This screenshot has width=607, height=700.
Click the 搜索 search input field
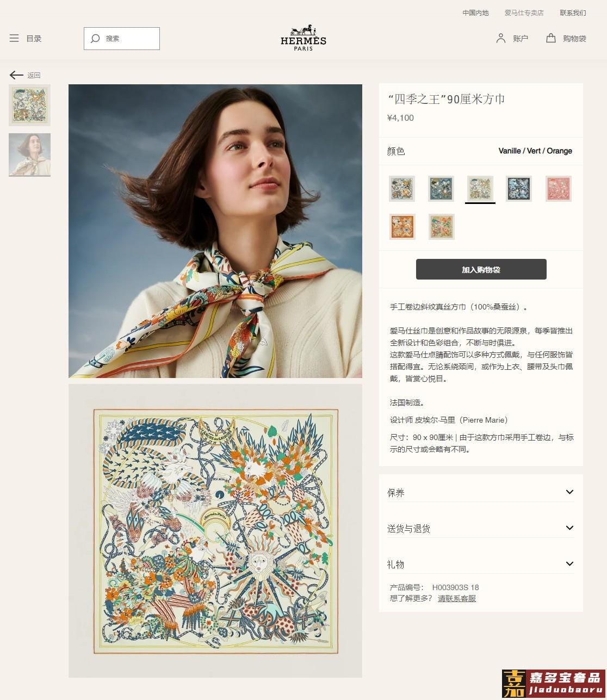tap(122, 39)
